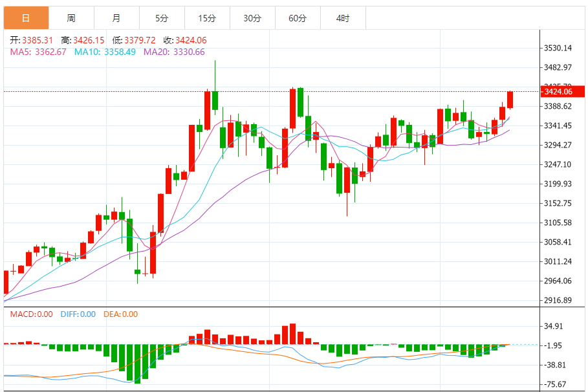The height and width of the screenshot is (392, 588).
Task: Click the -75.67 MACD axis label
Action: [554, 384]
